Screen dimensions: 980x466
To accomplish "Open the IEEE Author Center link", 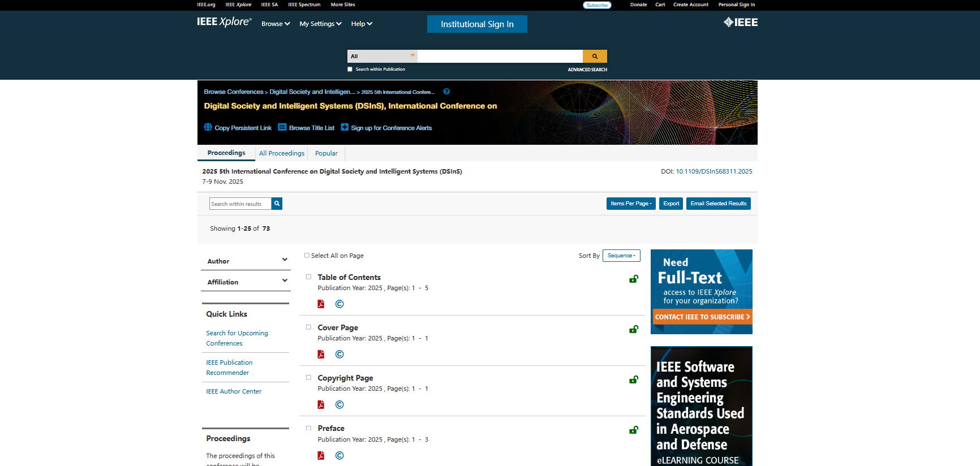I will point(234,391).
